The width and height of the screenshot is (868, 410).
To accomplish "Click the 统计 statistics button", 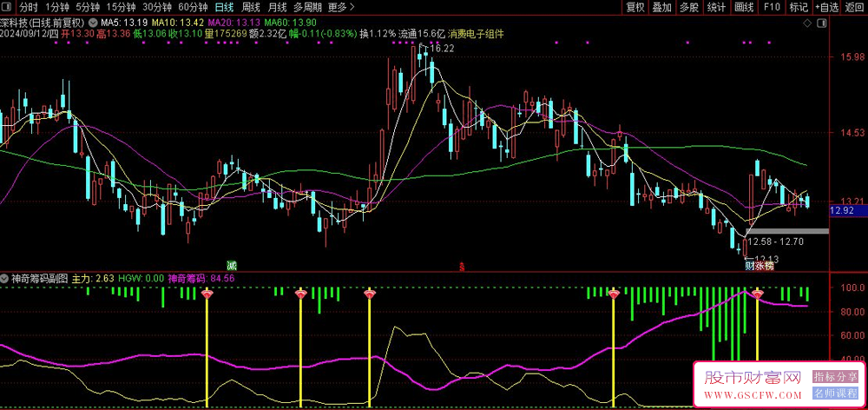I will (x=717, y=7).
